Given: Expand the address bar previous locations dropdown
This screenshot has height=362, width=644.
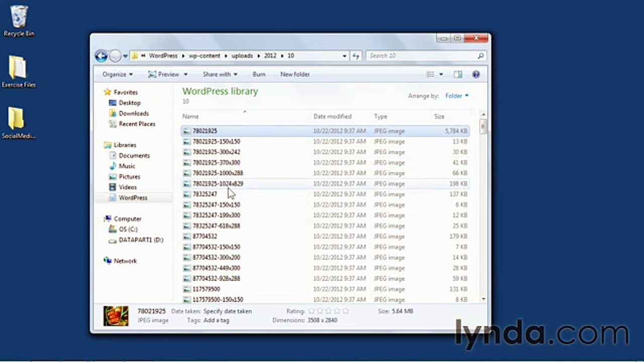Looking at the screenshot, I should point(345,56).
